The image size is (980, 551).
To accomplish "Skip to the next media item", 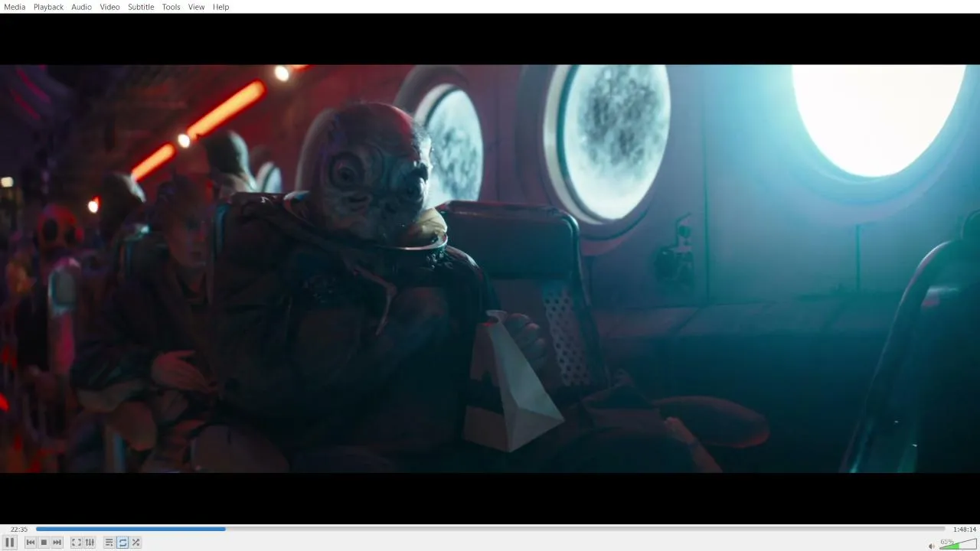I will (x=57, y=543).
